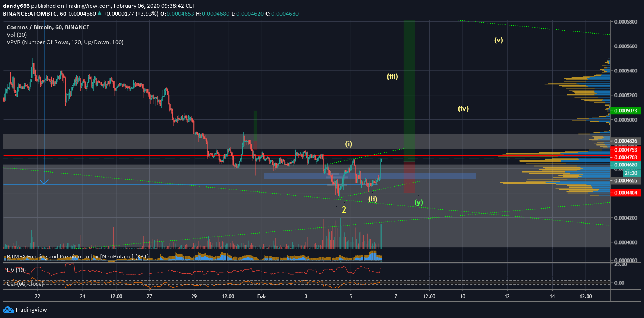Select the (iv) wave label
The width and height of the screenshot is (644, 318).
[463, 108]
